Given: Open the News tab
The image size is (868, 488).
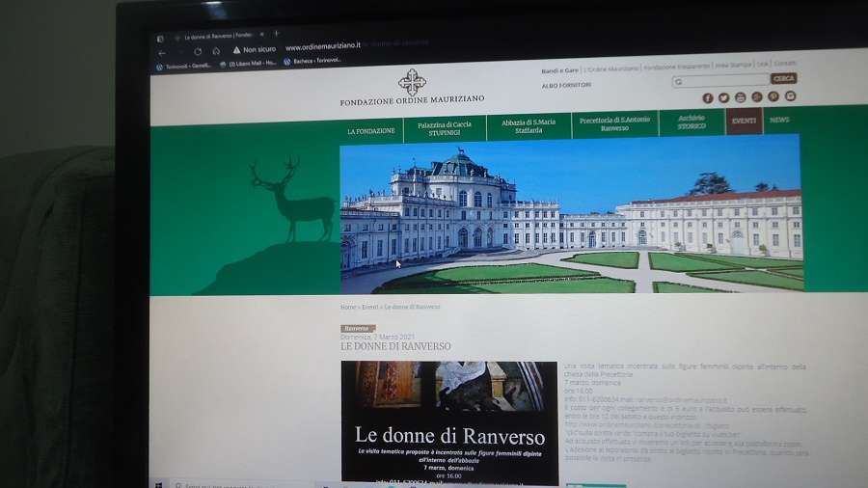Looking at the screenshot, I should [778, 121].
